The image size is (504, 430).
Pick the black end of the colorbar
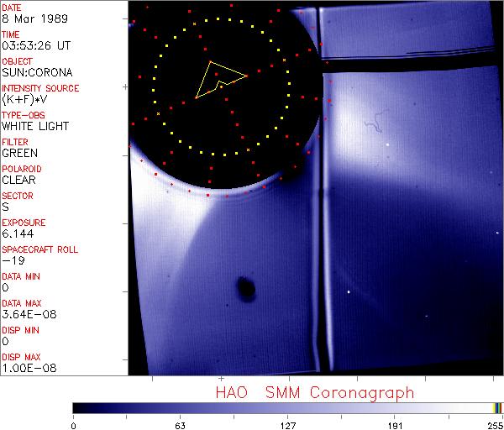(77, 408)
